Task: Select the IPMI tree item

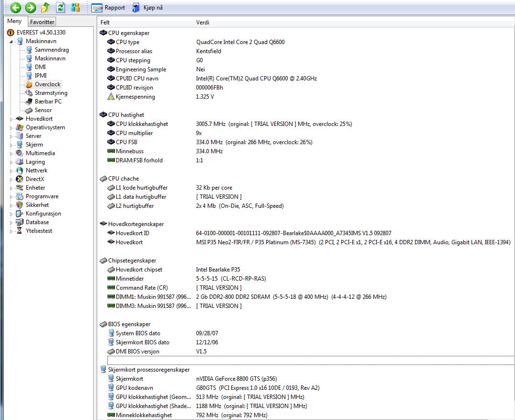Action: point(41,75)
